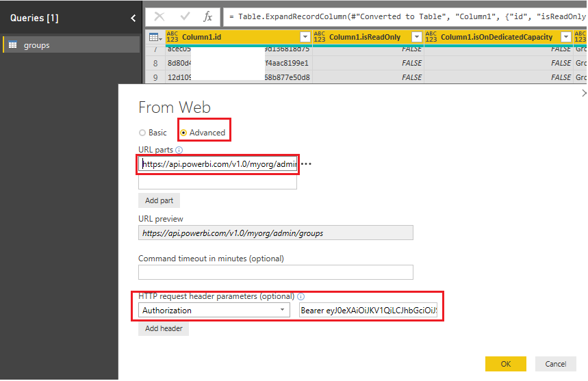Cancel the formula edit with the X icon

159,16
